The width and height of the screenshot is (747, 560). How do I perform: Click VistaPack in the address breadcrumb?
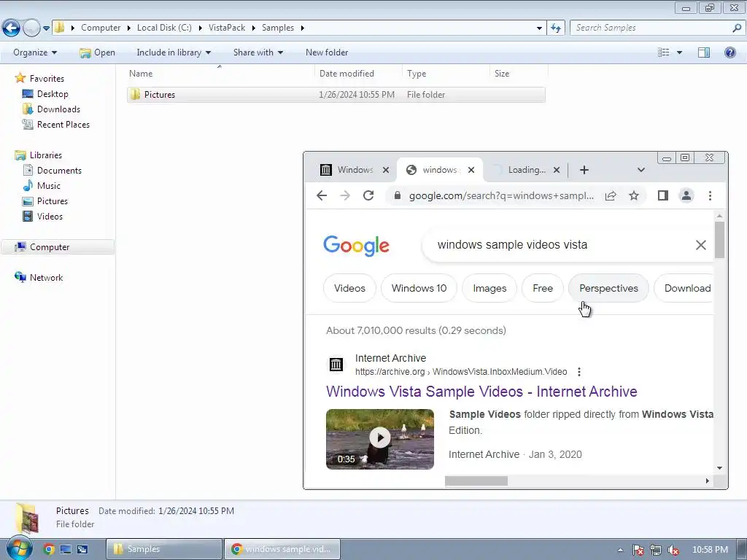(227, 28)
